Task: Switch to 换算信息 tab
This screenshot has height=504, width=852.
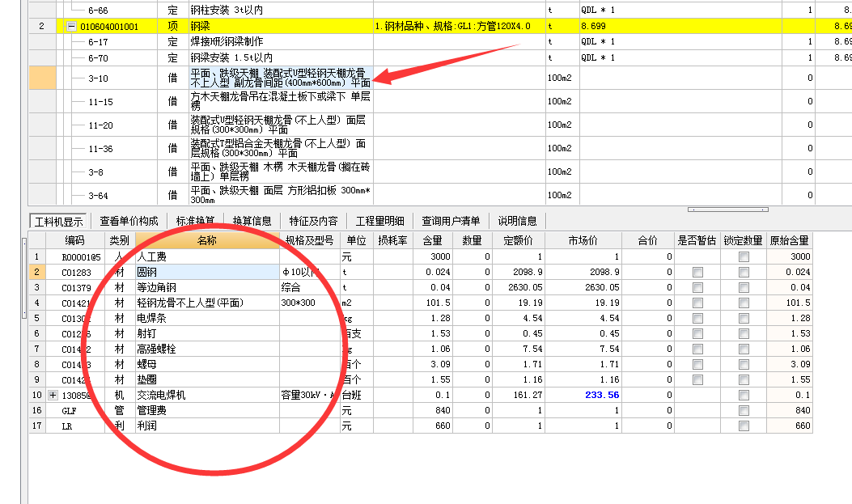Action: (x=252, y=221)
